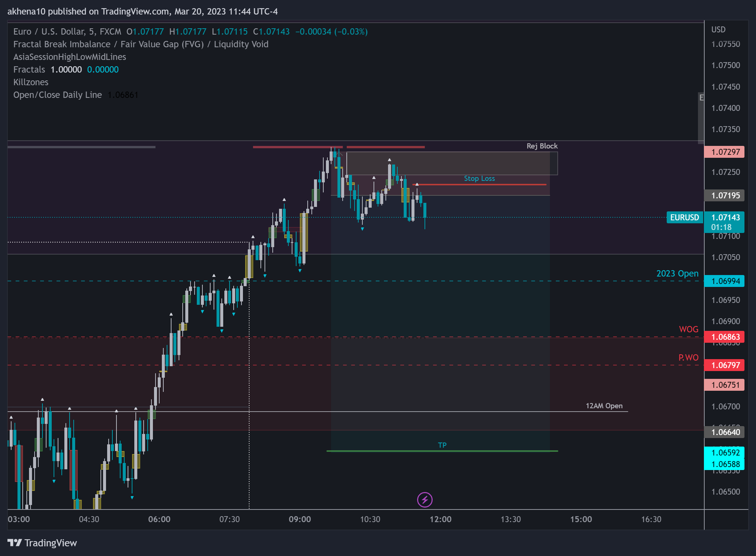
Task: Click the 'WOG' level label
Action: pyautogui.click(x=689, y=329)
